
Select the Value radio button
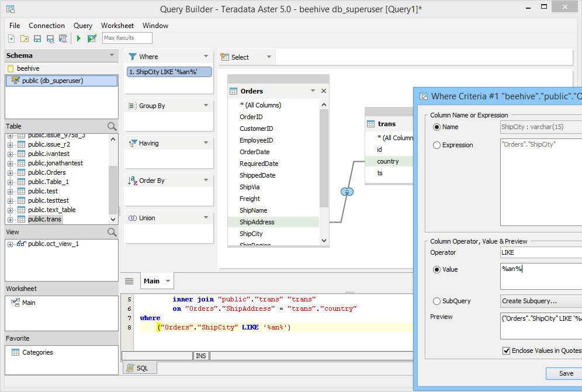coord(437,269)
